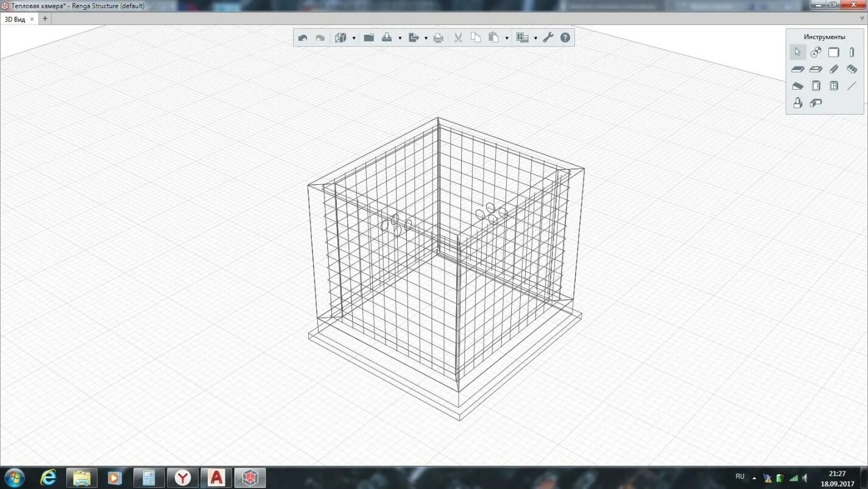Launch Internet Explorer from taskbar
The height and width of the screenshot is (489, 868).
click(x=48, y=477)
